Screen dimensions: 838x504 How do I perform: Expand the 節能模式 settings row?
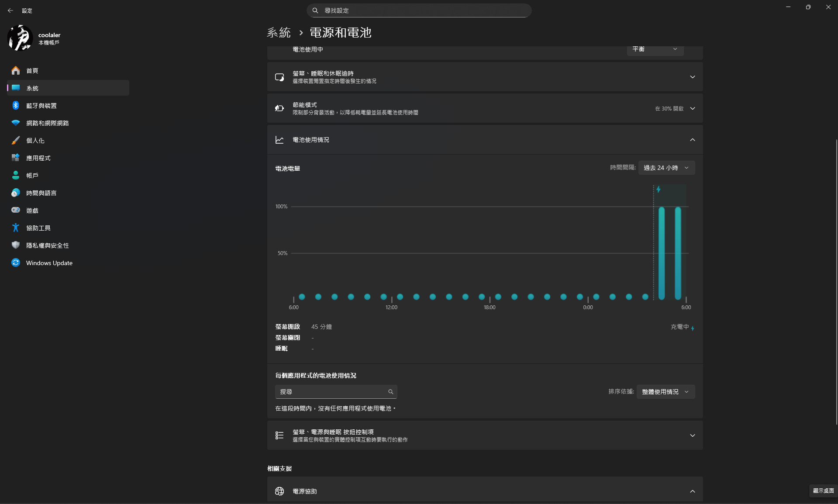pyautogui.click(x=692, y=108)
